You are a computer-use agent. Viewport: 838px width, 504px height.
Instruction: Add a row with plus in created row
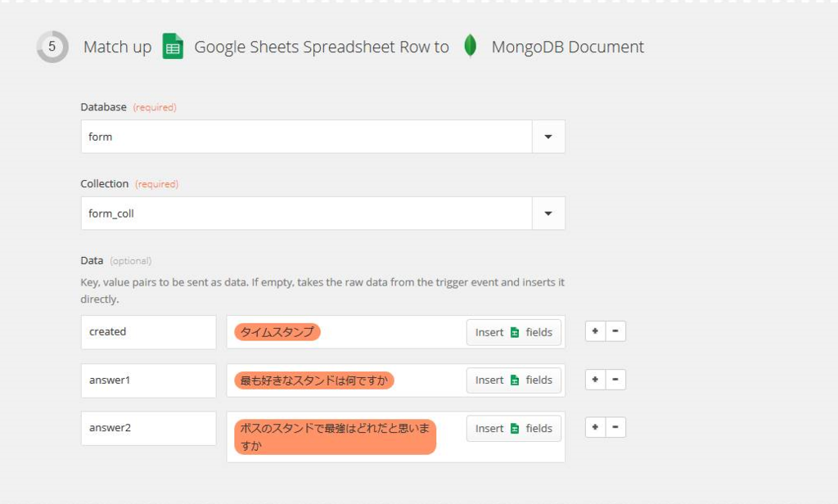(596, 331)
